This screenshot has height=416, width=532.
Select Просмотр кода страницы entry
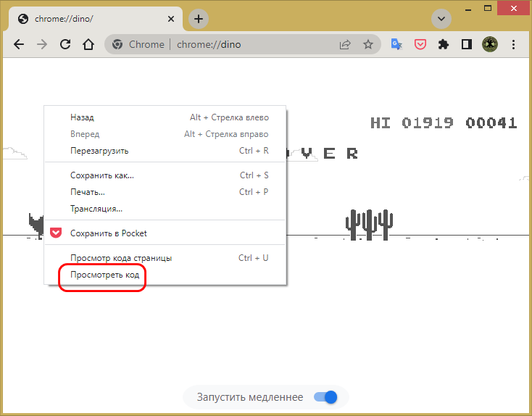coord(165,258)
